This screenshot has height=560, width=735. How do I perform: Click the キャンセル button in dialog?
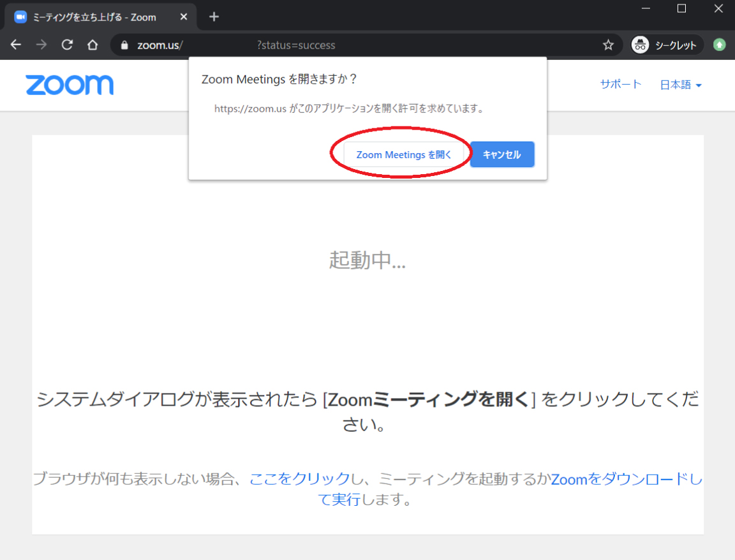click(x=501, y=154)
